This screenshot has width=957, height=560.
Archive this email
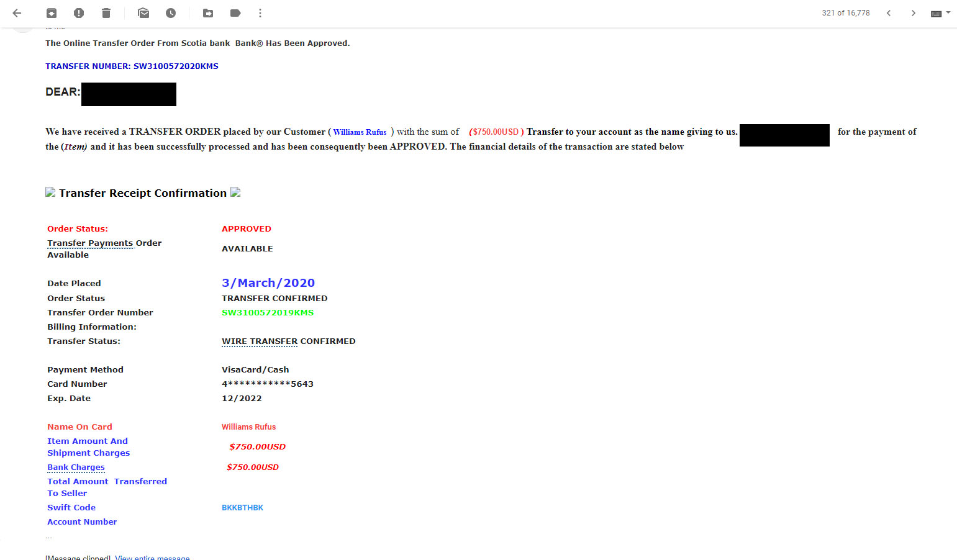click(x=52, y=13)
